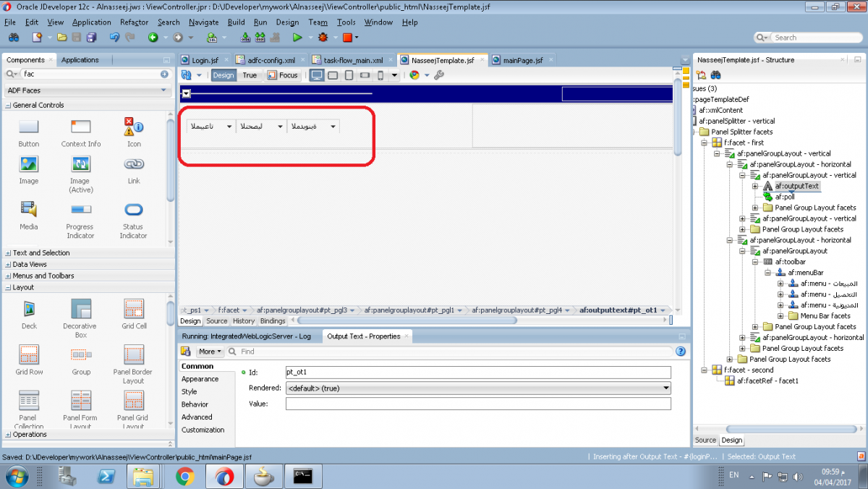Viewport: 868px width, 489px height.
Task: Click the More button in Properties
Action: pyautogui.click(x=210, y=352)
